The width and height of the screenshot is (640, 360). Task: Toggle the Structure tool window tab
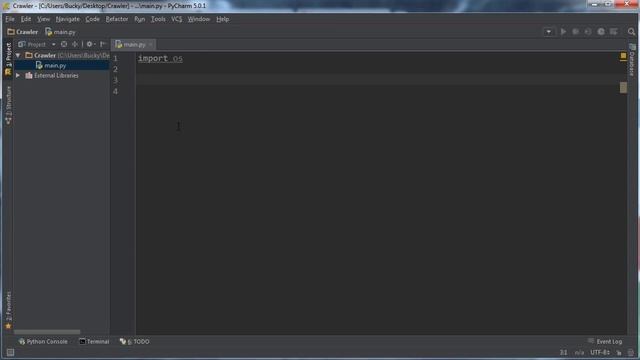8,105
